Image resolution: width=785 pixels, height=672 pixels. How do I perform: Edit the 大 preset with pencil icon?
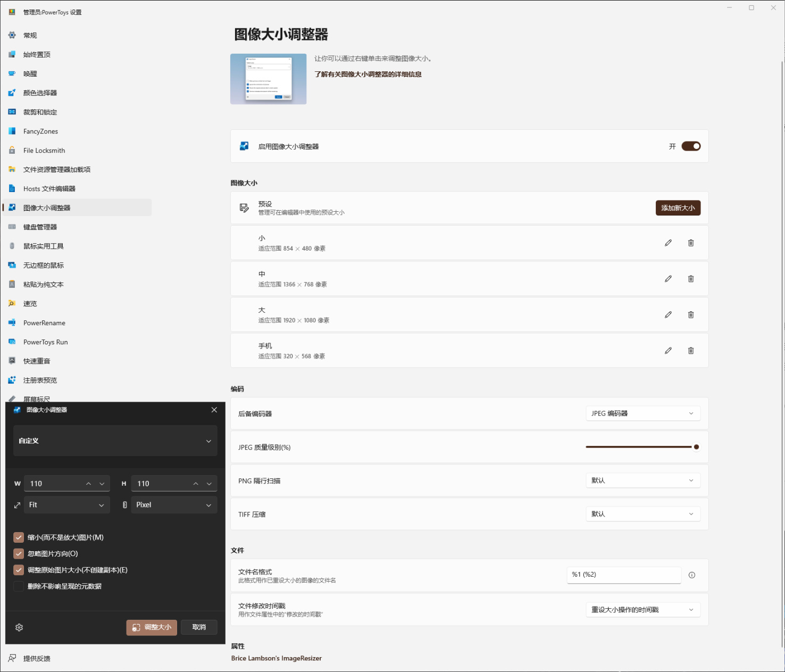[668, 314]
